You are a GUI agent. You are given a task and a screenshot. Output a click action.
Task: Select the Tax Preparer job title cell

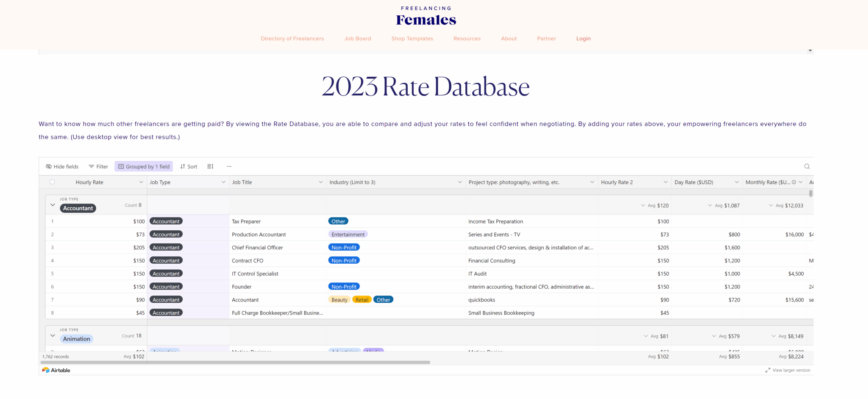[x=278, y=221]
